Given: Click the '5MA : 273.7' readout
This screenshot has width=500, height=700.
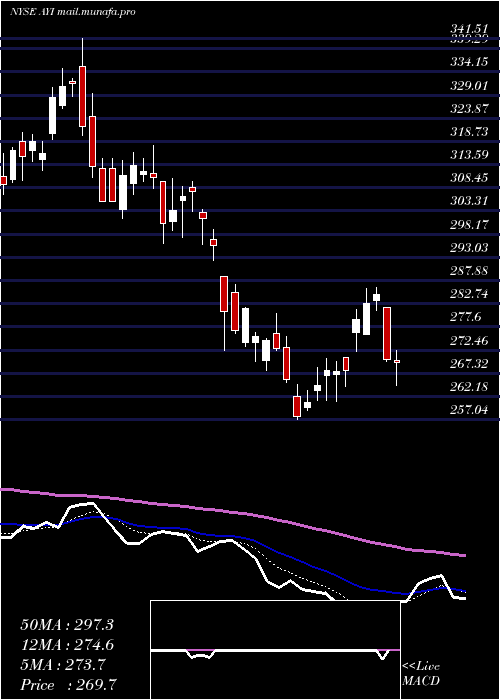Looking at the screenshot, I should pyautogui.click(x=63, y=665).
